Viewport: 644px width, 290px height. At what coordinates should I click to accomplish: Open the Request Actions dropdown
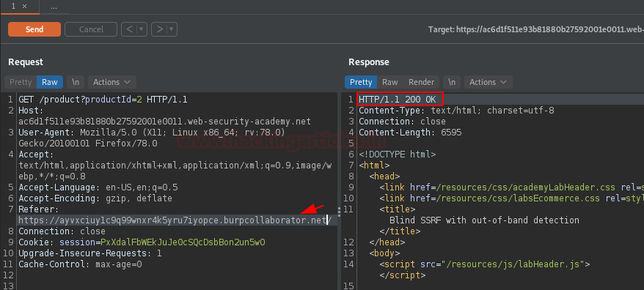tap(111, 82)
